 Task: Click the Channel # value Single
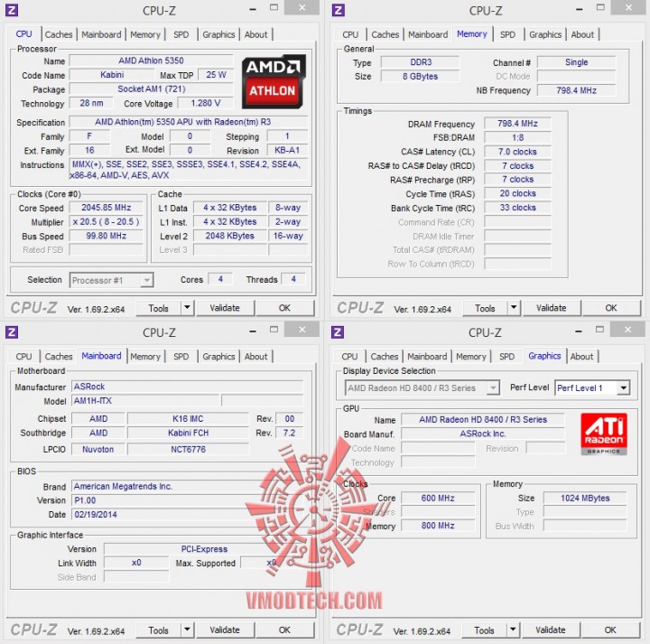[576, 62]
